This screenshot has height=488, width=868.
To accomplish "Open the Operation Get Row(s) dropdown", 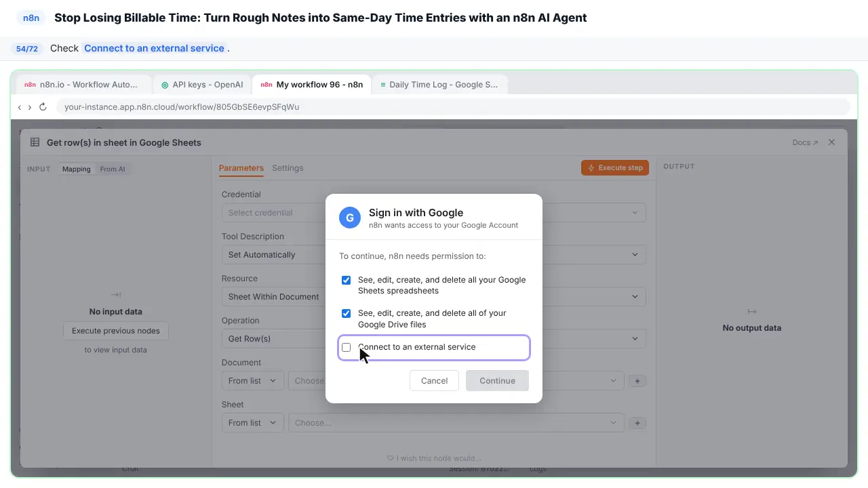I will click(x=434, y=339).
